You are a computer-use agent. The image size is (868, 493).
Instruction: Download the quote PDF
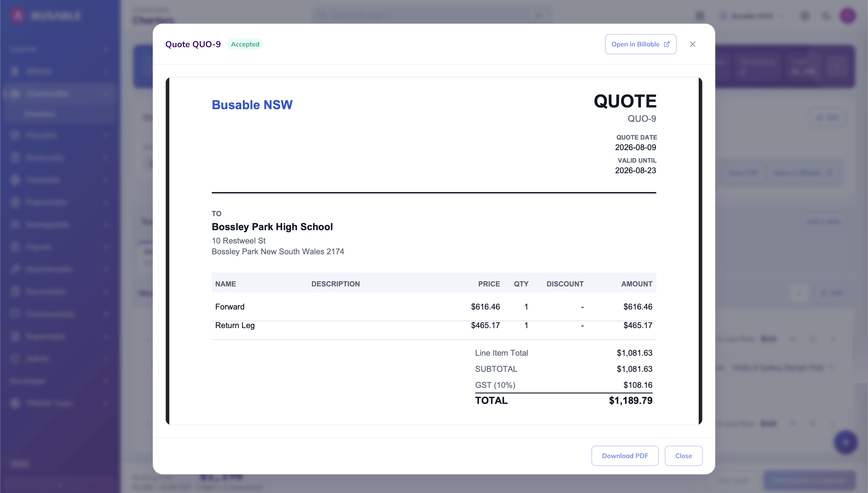click(625, 456)
